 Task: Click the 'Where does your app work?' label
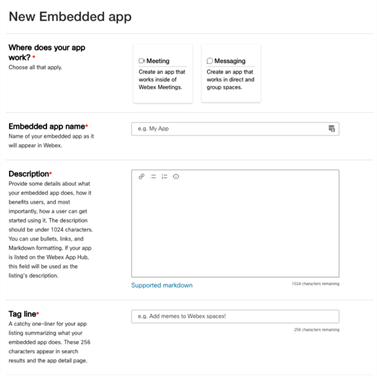click(47, 52)
